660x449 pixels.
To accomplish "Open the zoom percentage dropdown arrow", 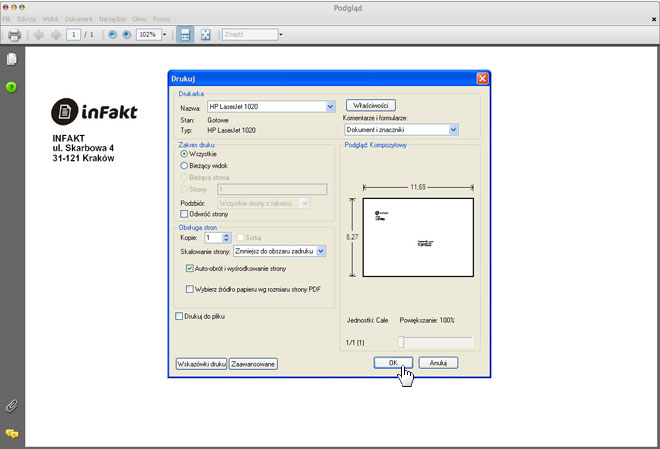I will [164, 35].
